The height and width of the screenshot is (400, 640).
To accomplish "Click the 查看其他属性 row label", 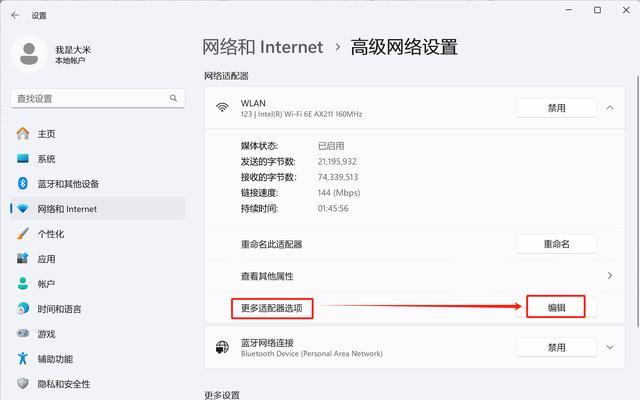I will (267, 276).
